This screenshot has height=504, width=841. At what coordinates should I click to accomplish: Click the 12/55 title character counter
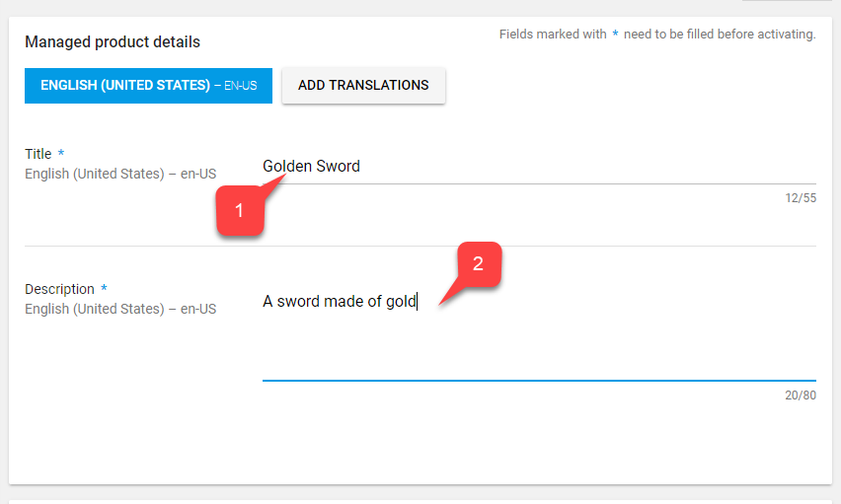(x=801, y=198)
